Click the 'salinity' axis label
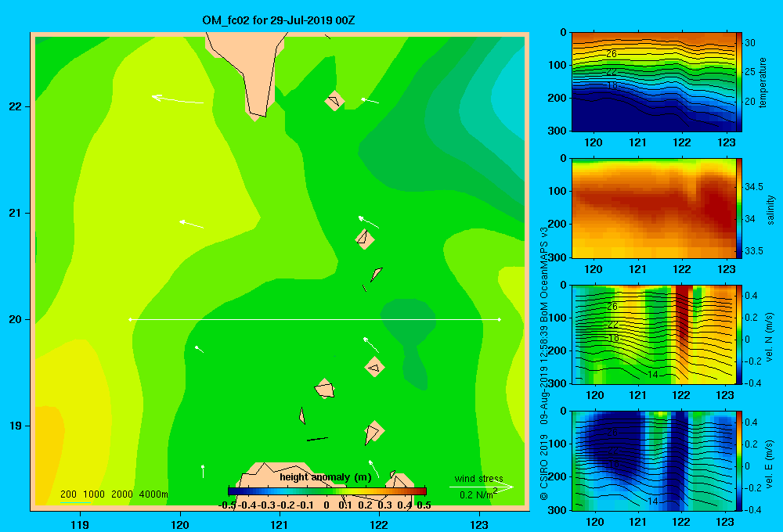The image size is (783, 532). [770, 210]
